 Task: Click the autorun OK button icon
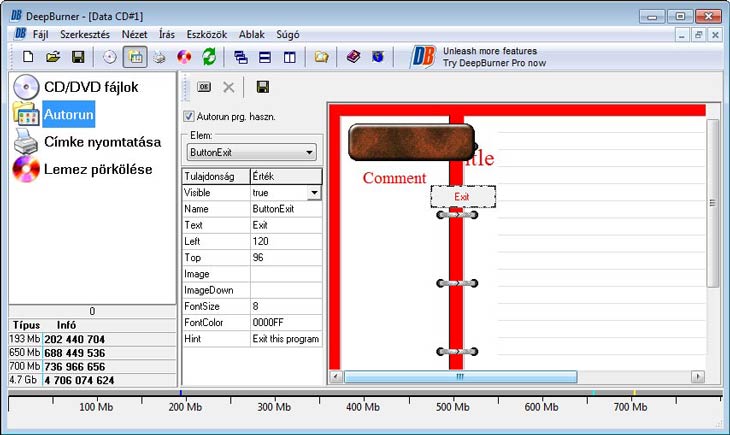(x=204, y=87)
